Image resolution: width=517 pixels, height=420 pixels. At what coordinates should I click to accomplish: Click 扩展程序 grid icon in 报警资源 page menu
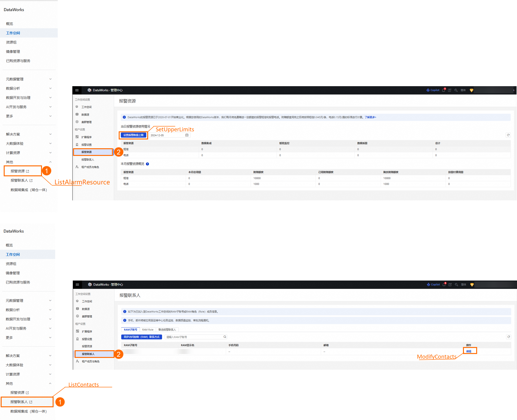(x=77, y=137)
